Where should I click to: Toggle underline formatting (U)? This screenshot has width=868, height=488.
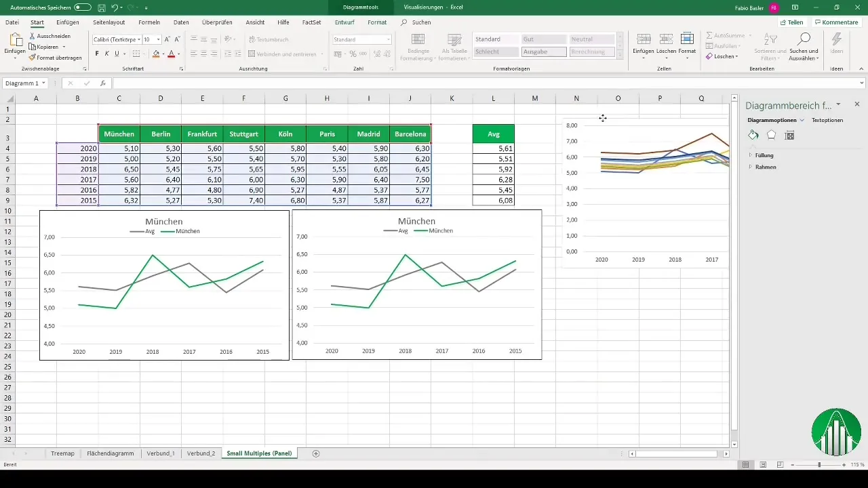[116, 54]
